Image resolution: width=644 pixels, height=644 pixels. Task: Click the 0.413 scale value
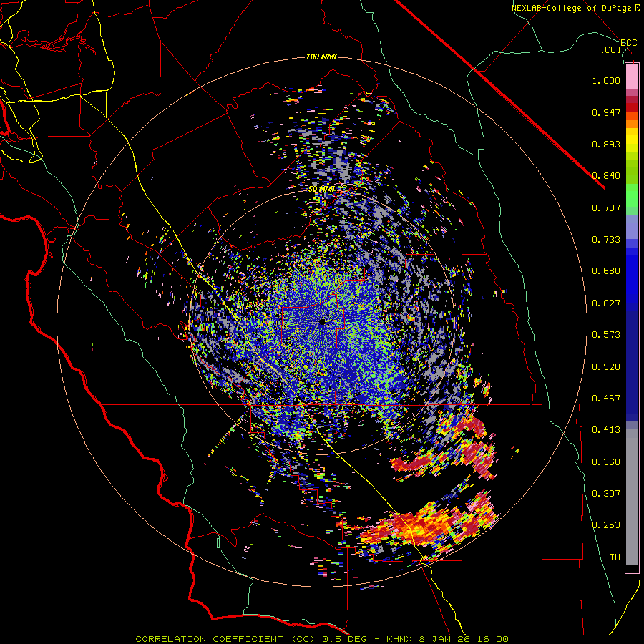pos(606,430)
